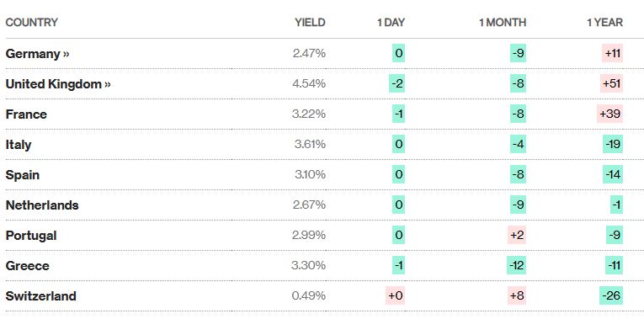Open the Germany bond yields link

pos(37,54)
